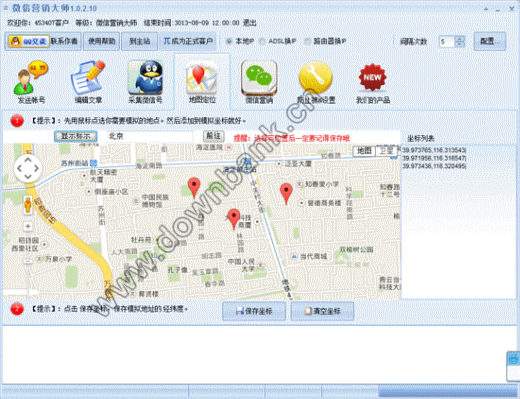Click the 间隔次数 number field
Image resolution: width=520 pixels, height=399 pixels.
point(447,42)
